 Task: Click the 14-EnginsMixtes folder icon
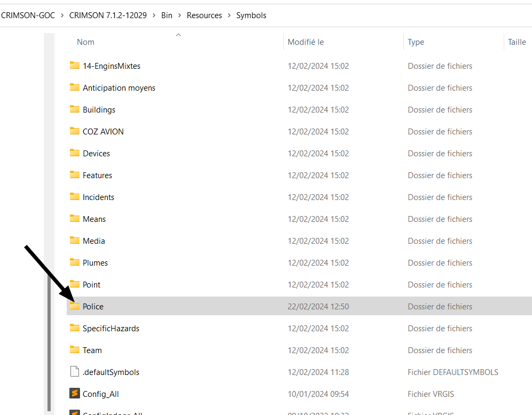75,66
